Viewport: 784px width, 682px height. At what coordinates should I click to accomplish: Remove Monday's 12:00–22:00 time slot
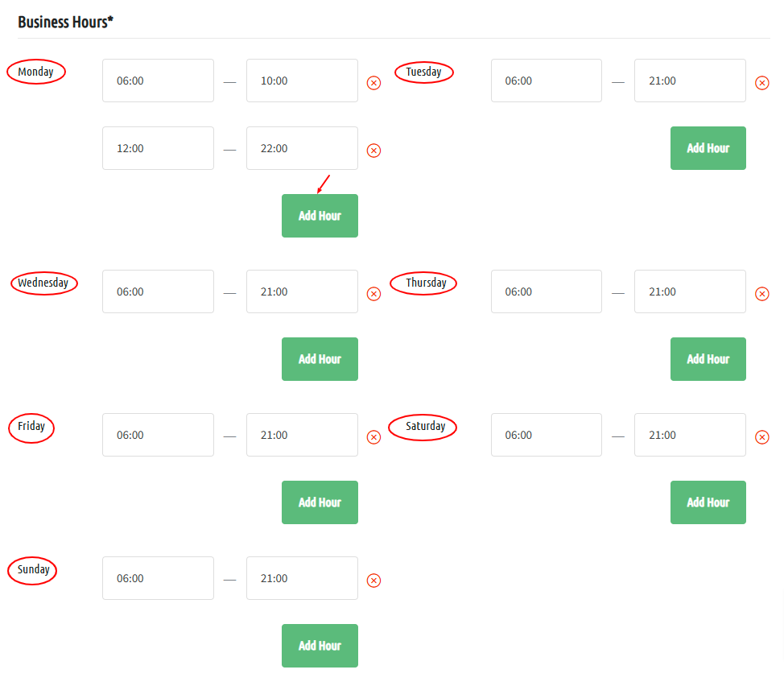coord(373,151)
